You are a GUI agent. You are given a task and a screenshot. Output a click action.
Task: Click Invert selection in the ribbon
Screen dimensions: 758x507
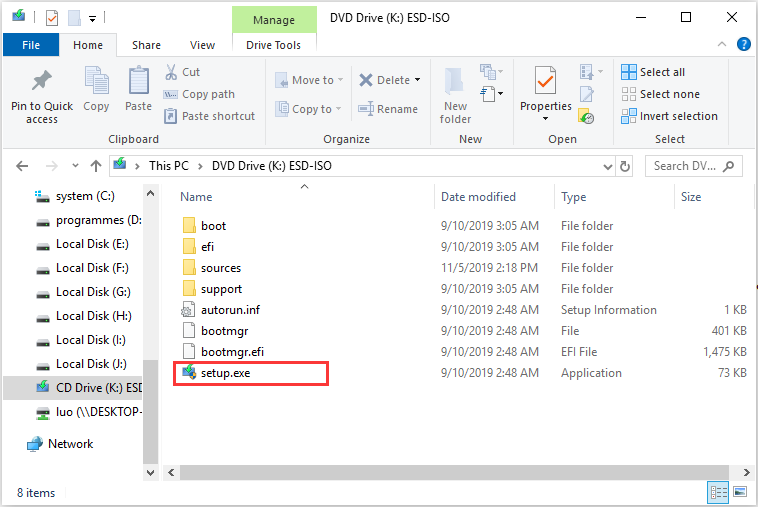[x=670, y=116]
